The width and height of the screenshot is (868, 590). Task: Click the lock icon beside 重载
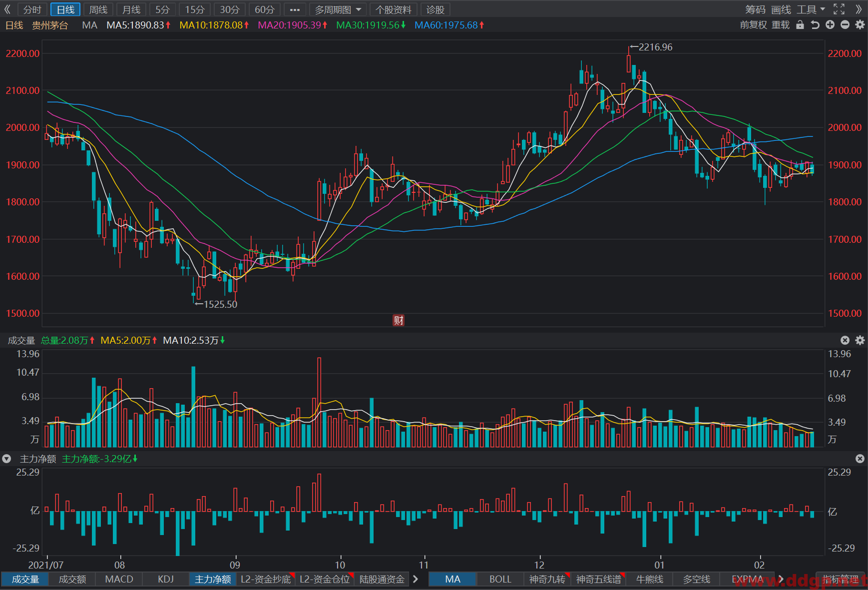coord(800,25)
